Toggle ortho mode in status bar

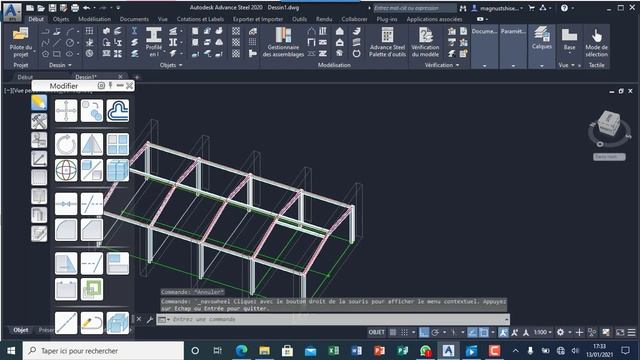(x=424, y=332)
